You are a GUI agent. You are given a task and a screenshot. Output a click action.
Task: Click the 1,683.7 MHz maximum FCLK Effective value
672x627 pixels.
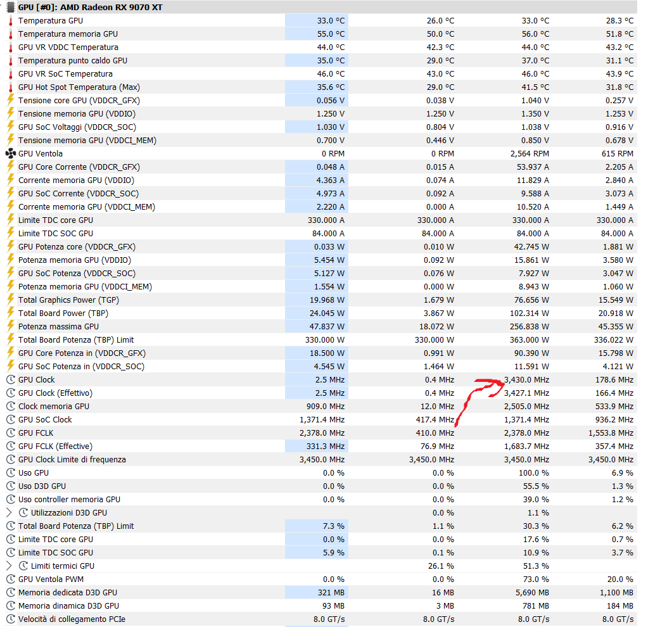point(527,446)
